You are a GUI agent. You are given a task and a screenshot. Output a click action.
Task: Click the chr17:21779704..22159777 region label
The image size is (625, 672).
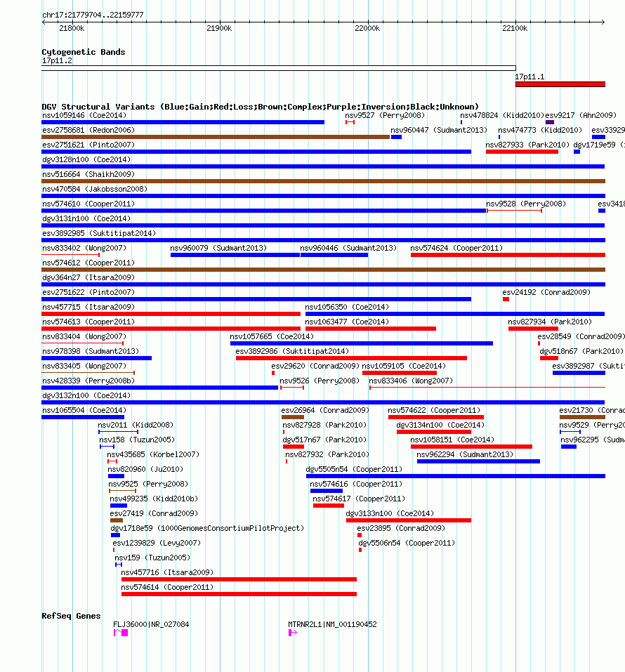[x=93, y=15]
